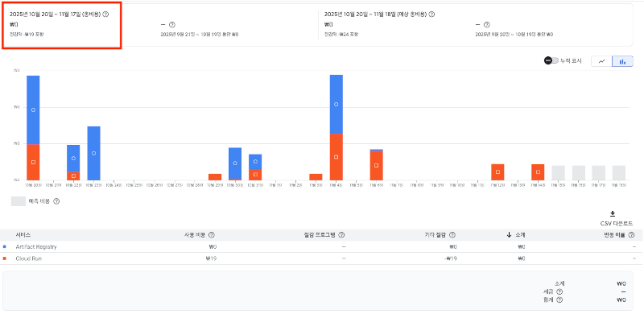Click the red bar for 11월 6일
Screen dimensions: 644x314
[377, 166]
